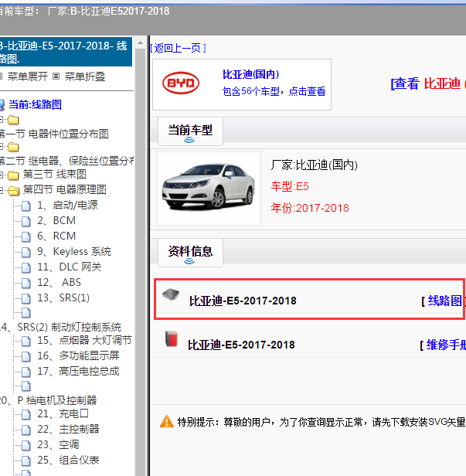
Task: Click the BYD logo icon
Action: [x=181, y=83]
